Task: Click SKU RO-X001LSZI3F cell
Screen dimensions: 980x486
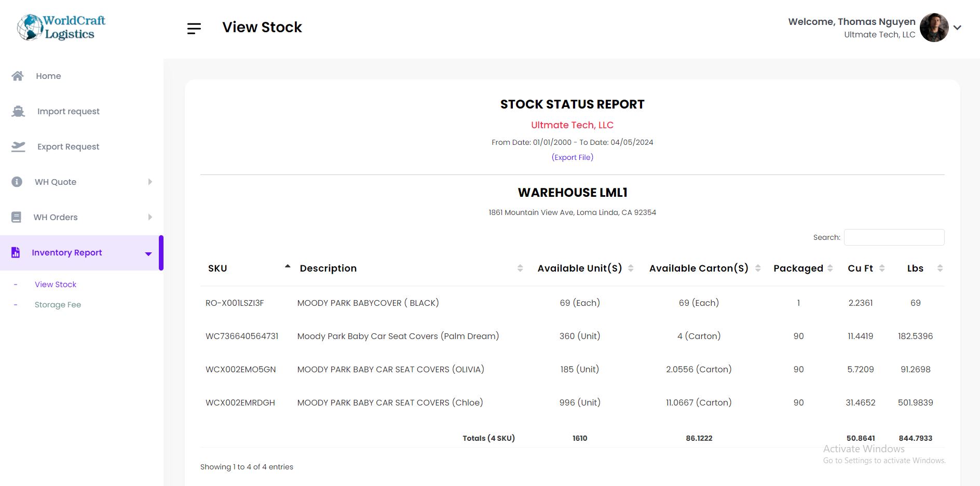Action: [x=235, y=303]
